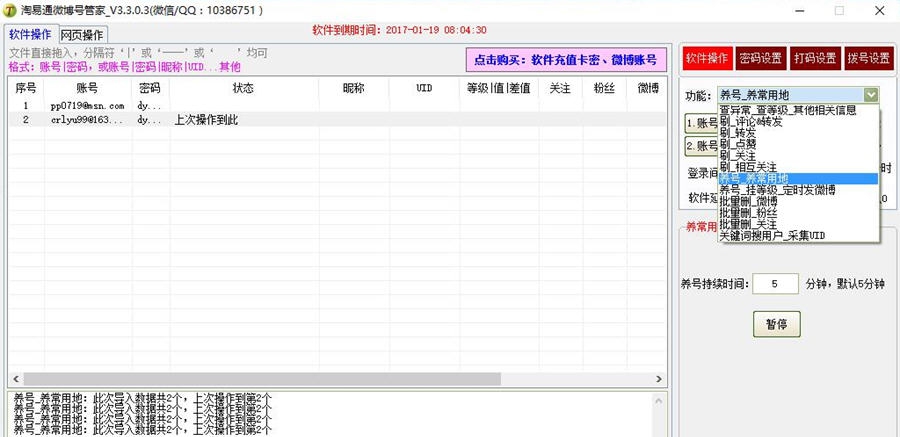Click the table horizontal scrollbar thumb
Screen dimensions: 900x437
tap(262, 379)
